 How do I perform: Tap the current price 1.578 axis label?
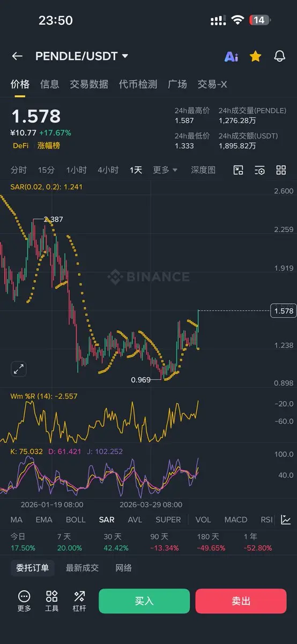(284, 311)
